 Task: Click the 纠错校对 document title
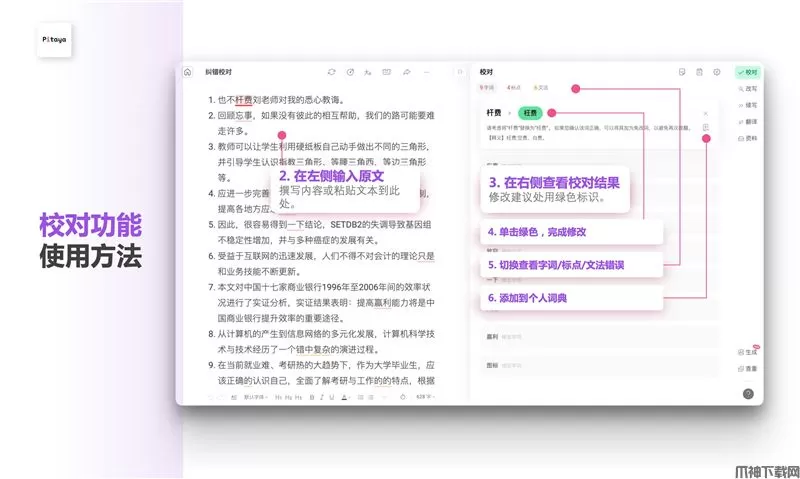[218, 72]
